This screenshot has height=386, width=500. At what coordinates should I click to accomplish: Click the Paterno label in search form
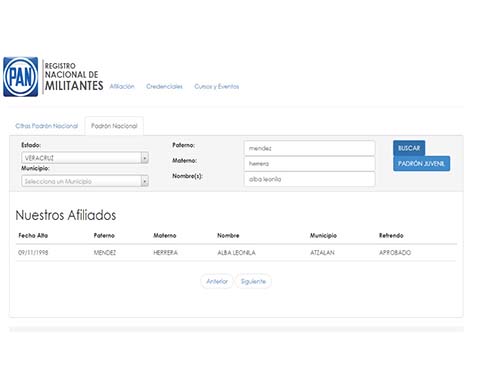point(183,145)
